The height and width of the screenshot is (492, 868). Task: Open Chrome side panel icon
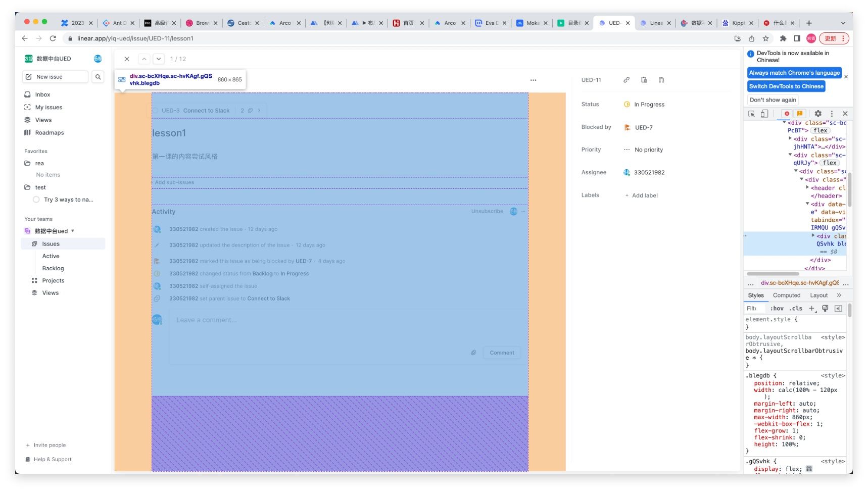(x=797, y=38)
